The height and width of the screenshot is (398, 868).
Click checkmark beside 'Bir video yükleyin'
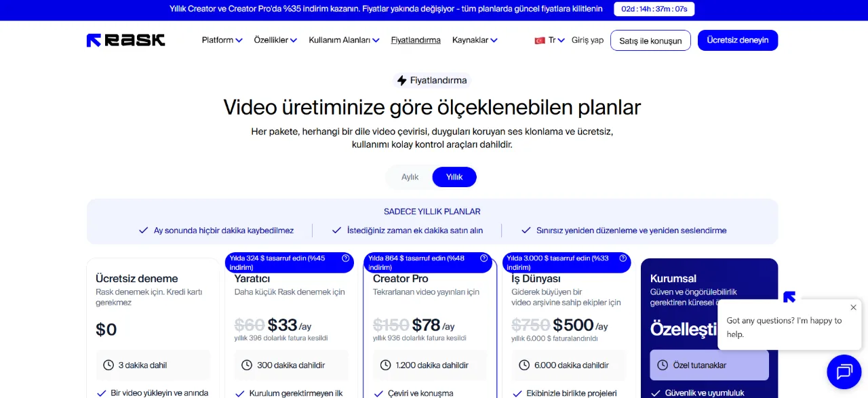(102, 393)
